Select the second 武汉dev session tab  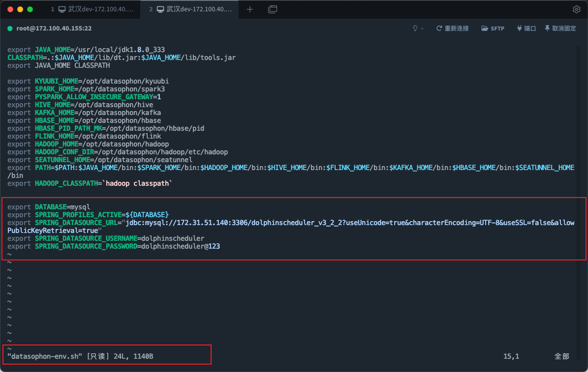coord(194,9)
